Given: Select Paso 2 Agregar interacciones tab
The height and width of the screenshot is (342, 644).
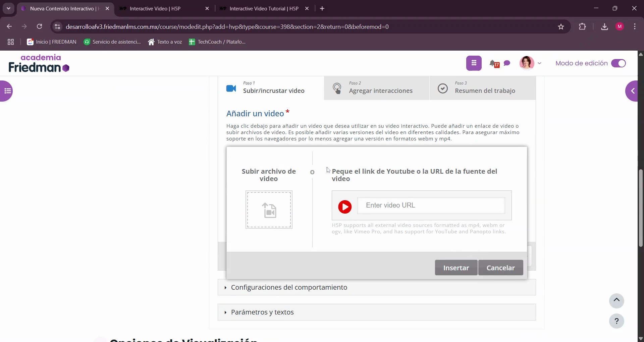Looking at the screenshot, I should [x=377, y=88].
